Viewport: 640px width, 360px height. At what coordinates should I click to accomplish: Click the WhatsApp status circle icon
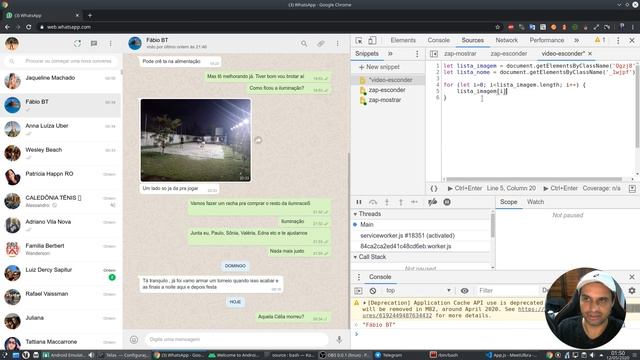pyautogui.click(x=78, y=43)
